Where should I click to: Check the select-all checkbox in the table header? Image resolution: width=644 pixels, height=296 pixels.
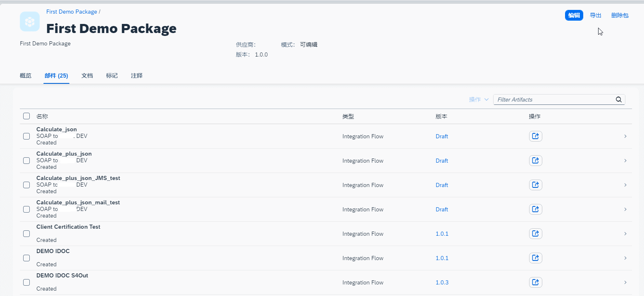pyautogui.click(x=26, y=116)
